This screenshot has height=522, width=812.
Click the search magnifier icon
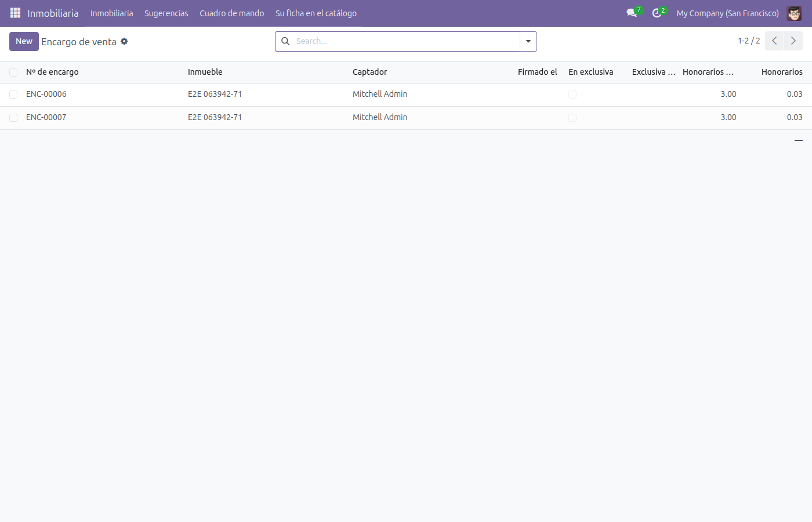(285, 41)
